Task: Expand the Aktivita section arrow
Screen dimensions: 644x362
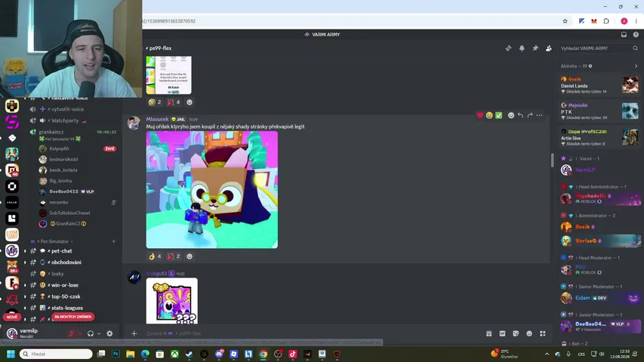Action: 636,66
